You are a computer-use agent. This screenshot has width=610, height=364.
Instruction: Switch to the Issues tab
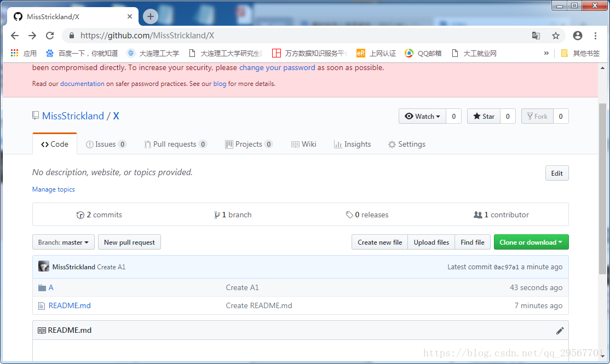click(106, 145)
